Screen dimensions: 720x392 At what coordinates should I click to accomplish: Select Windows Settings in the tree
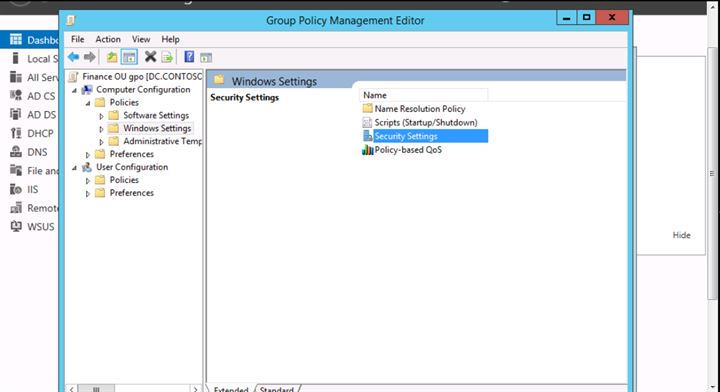pyautogui.click(x=157, y=128)
